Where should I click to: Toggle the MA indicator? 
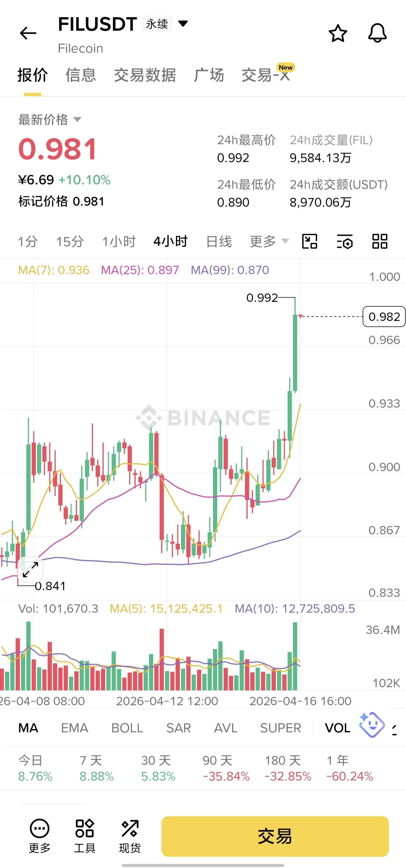pos(28,728)
